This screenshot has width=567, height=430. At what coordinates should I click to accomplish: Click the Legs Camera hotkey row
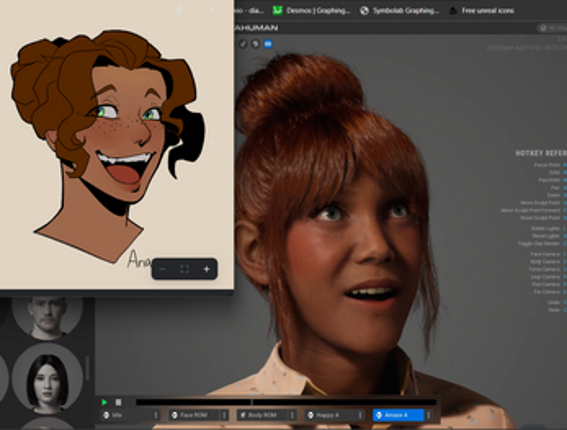tap(549, 277)
